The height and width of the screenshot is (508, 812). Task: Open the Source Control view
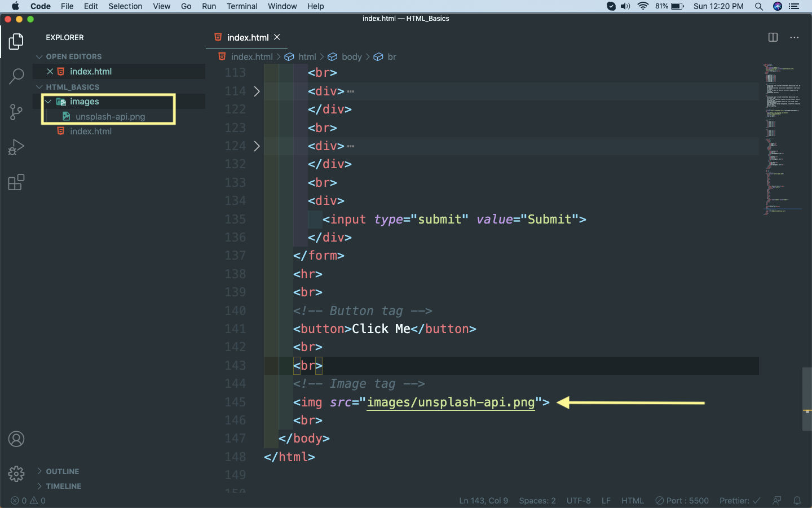pyautogui.click(x=16, y=112)
